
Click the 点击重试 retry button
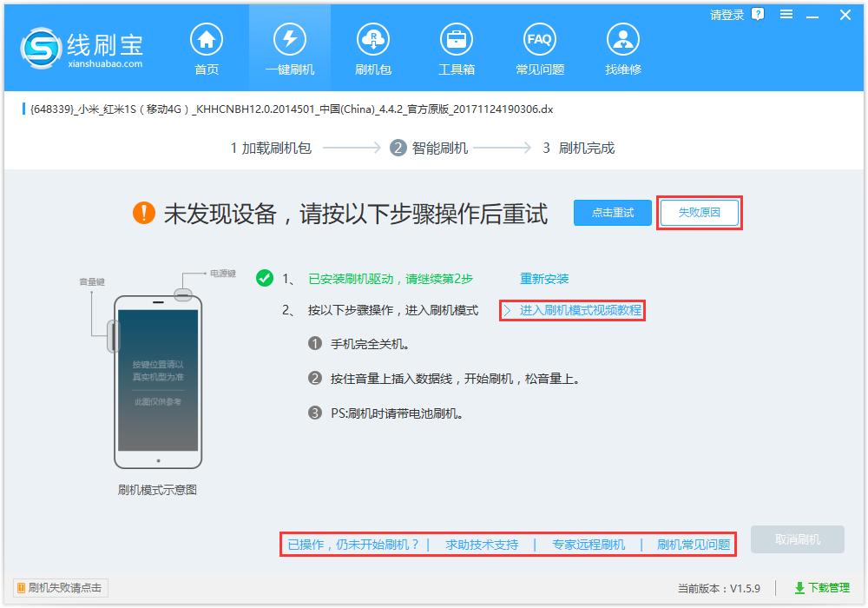pos(612,212)
